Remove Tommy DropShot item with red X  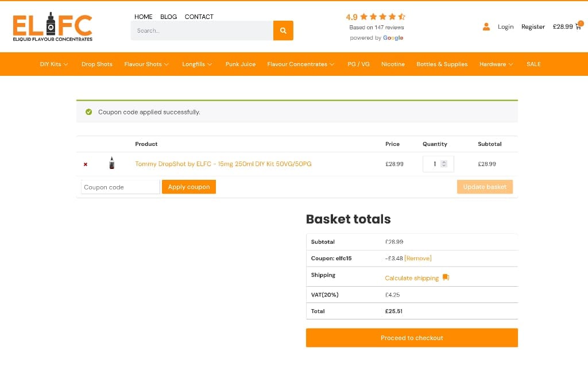click(86, 164)
